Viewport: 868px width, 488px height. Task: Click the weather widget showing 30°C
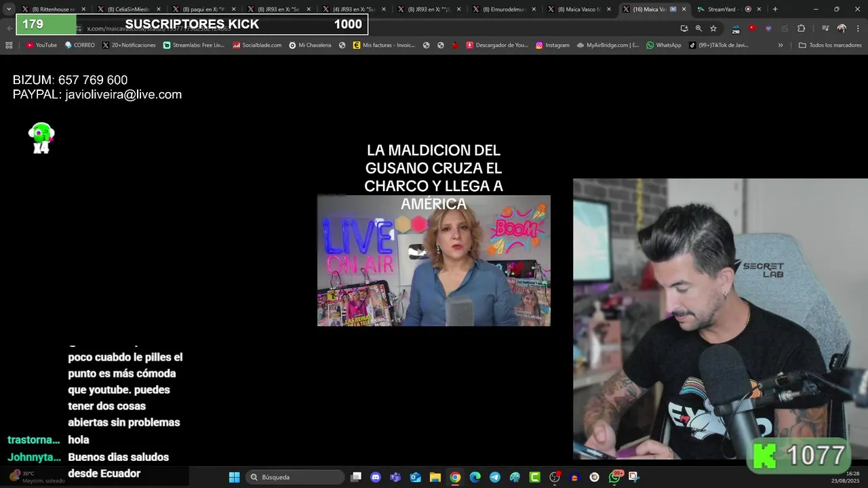[37, 477]
